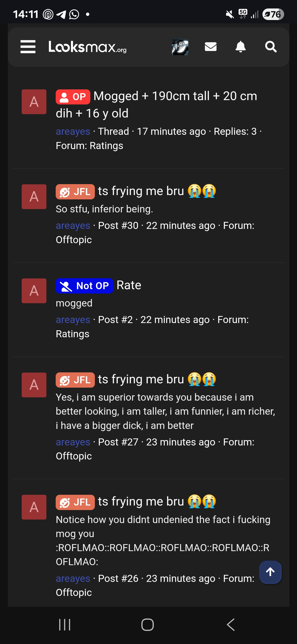Open the notifications bell
The width and height of the screenshot is (297, 644).
[240, 47]
